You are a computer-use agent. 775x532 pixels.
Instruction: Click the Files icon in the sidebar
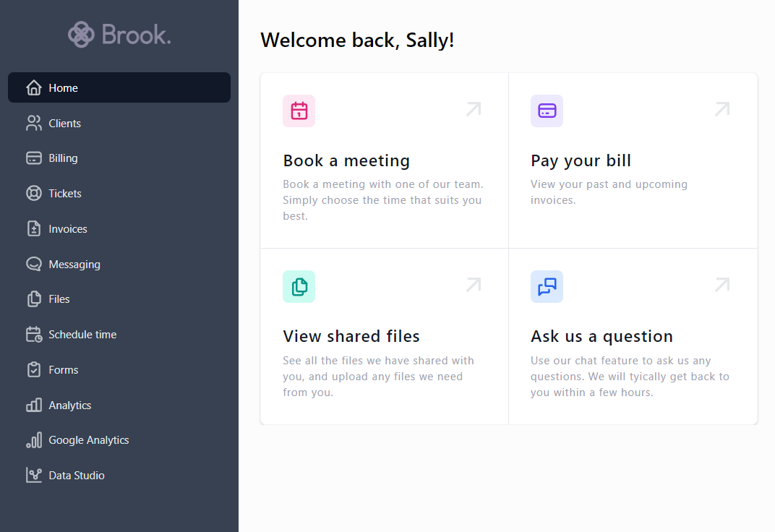pyautogui.click(x=33, y=299)
